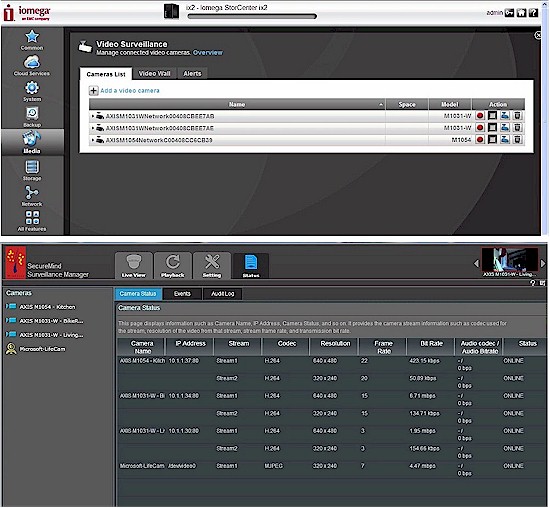Open camera configuration for camera 7AB
Screen dimensions: 550x508
point(505,115)
